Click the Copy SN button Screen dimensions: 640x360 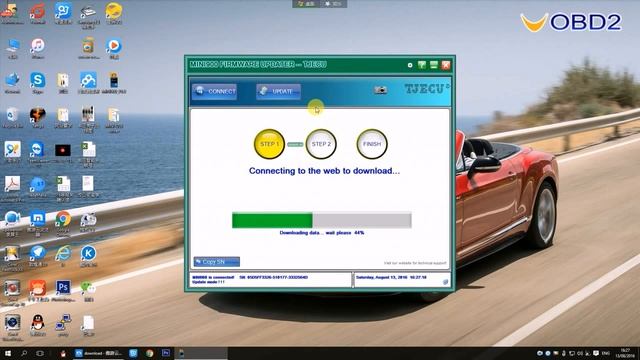216,262
